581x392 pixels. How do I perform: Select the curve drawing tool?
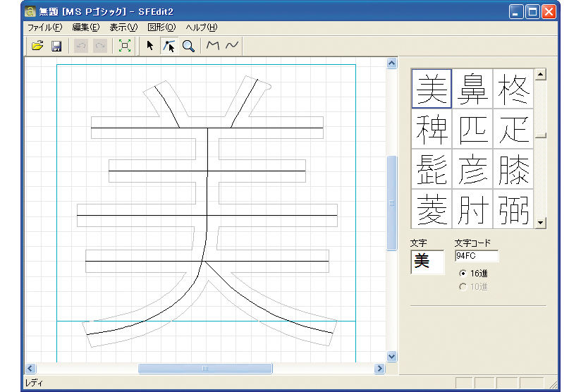[231, 46]
